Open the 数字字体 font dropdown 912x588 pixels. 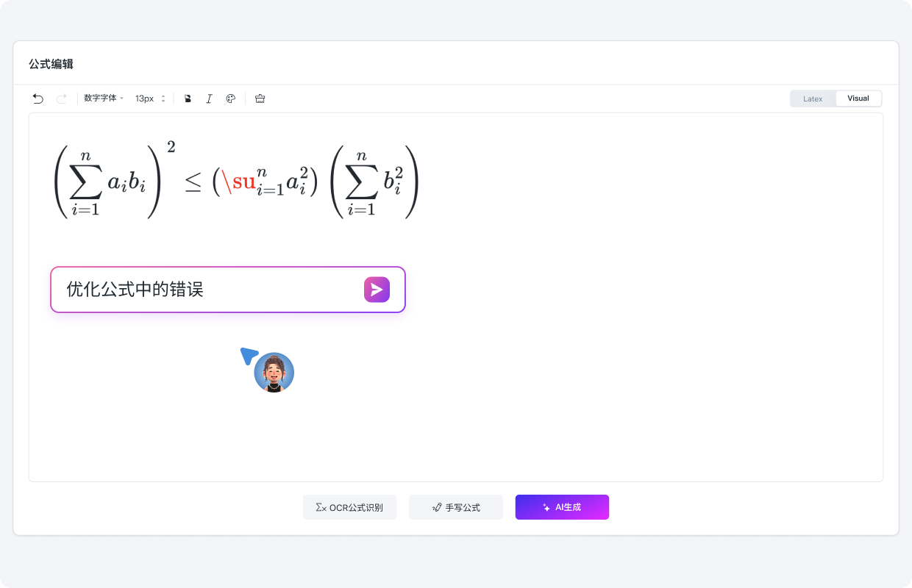point(101,98)
